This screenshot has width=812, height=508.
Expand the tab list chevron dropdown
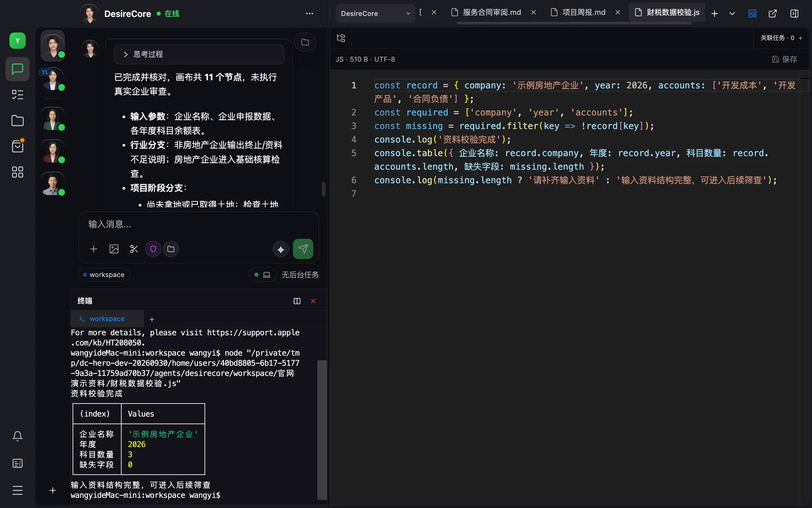pyautogui.click(x=732, y=14)
